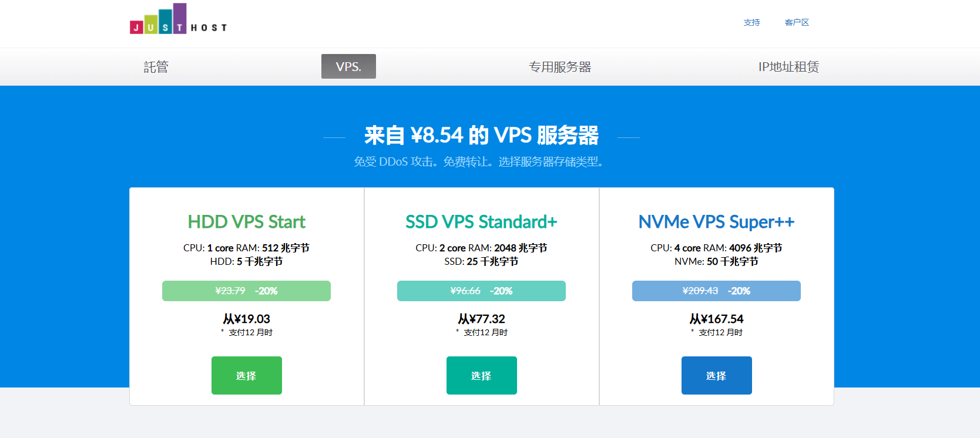Click the NVMe VPS Super++ plan title

coord(716,222)
